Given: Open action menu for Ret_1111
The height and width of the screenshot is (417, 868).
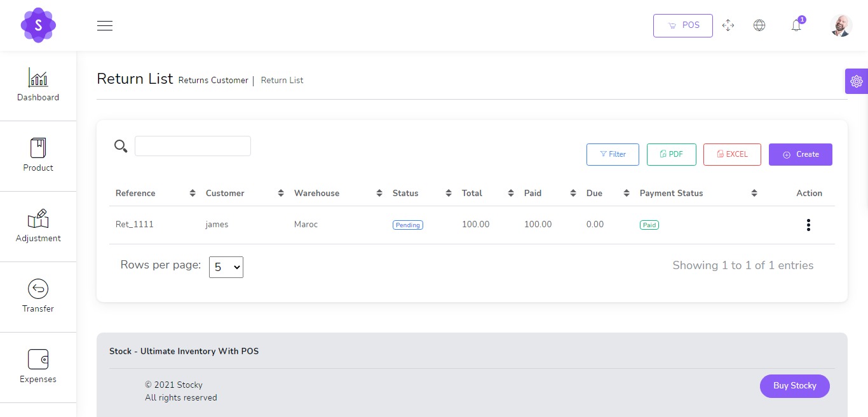Looking at the screenshot, I should [x=808, y=225].
